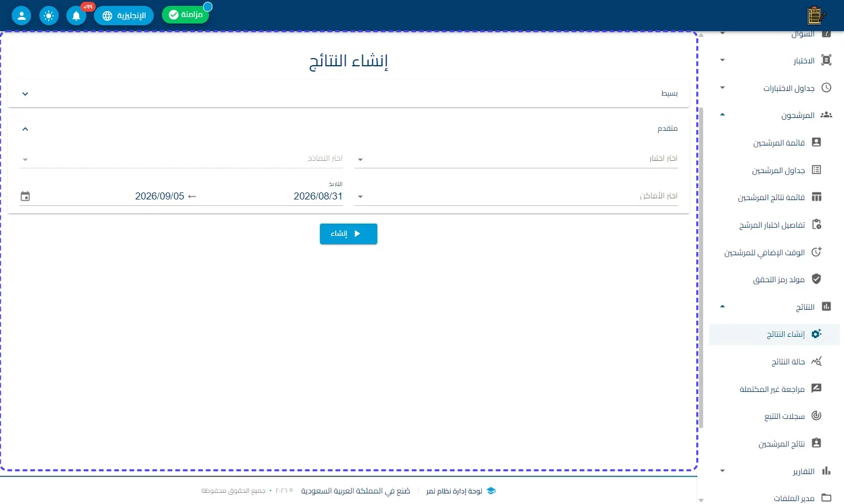Click the إنشاء النتائج gear icon
Viewport: 844px width, 504px height.
[816, 333]
